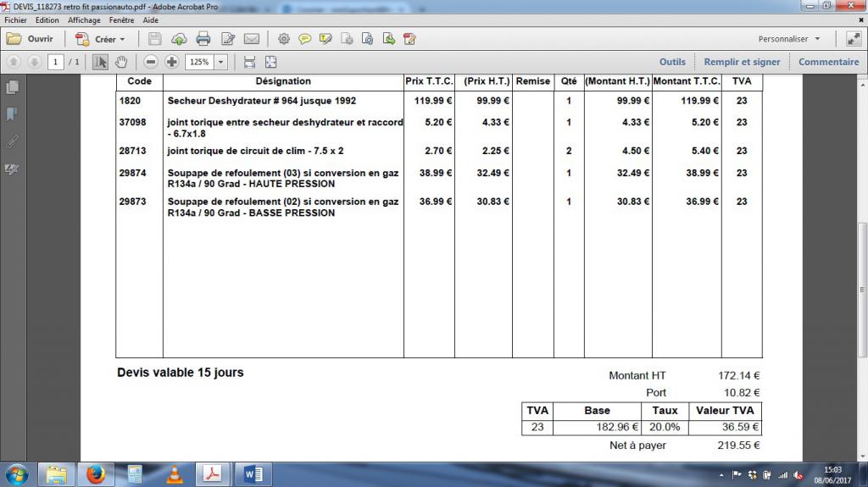This screenshot has height=487, width=868.
Task: Open the Bookmarks sidebar panel
Action: click(12, 114)
